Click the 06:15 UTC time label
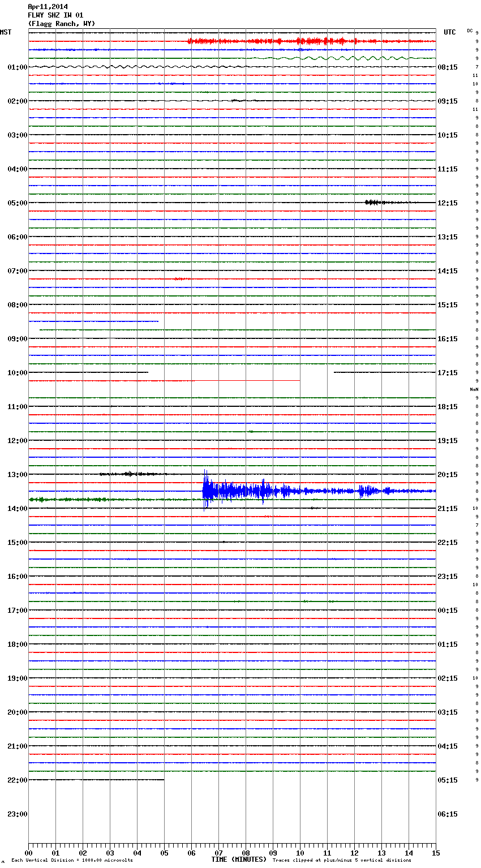This screenshot has height=868, width=481. [x=448, y=814]
